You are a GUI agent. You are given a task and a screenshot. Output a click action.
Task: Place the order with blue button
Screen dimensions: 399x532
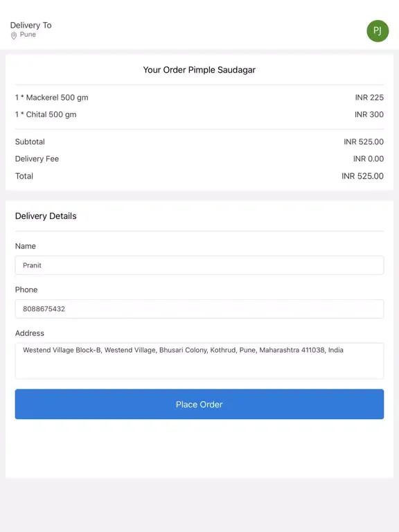coord(199,404)
